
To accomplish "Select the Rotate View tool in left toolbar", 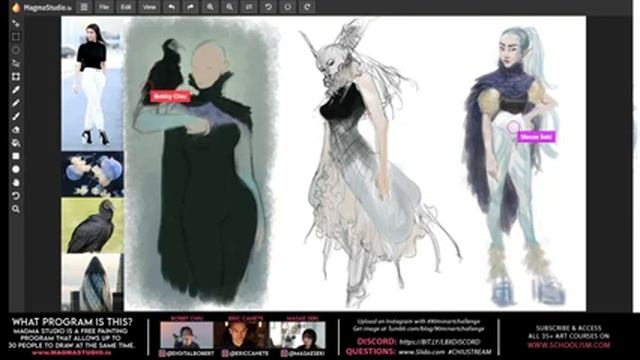I will (x=16, y=196).
